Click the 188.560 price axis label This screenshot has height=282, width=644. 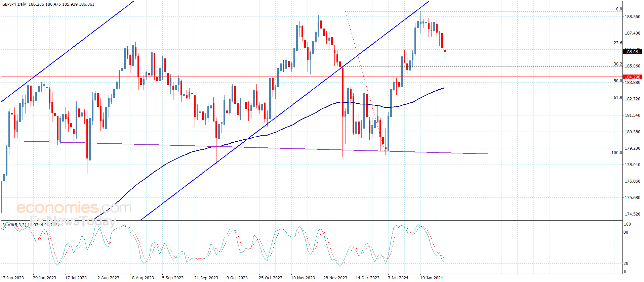click(x=632, y=17)
